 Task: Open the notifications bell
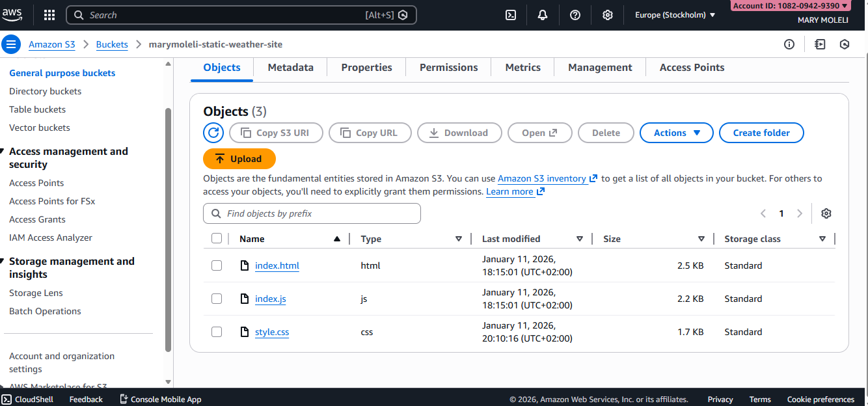coord(543,15)
